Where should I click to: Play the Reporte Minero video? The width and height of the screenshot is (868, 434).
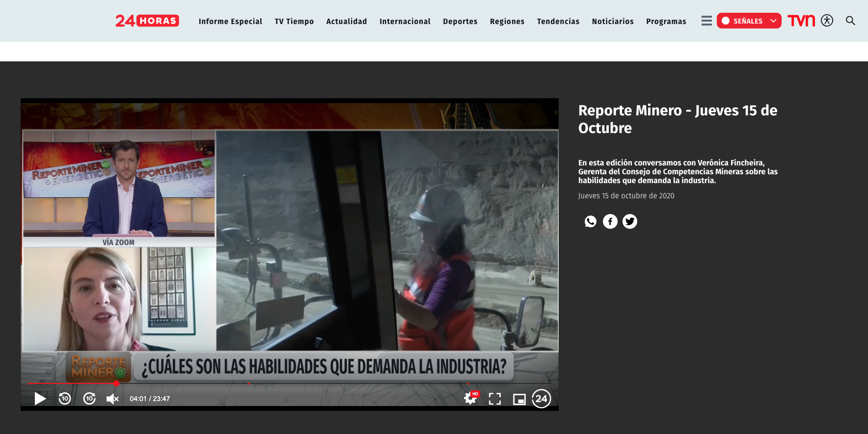[40, 399]
